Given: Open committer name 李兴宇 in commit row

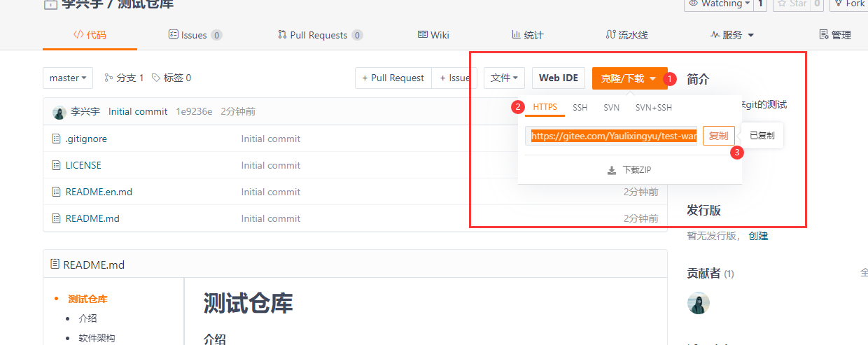Looking at the screenshot, I should pos(85,111).
